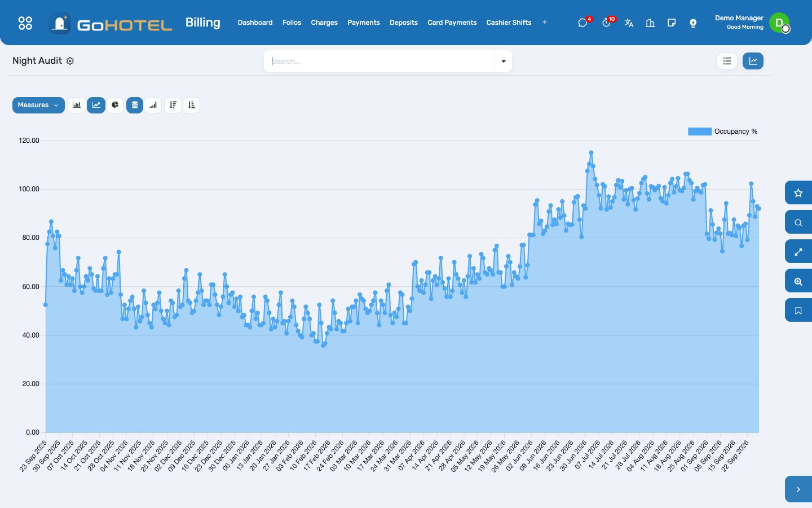812x508 pixels.
Task: Open Night Audit settings gear
Action: (x=70, y=61)
